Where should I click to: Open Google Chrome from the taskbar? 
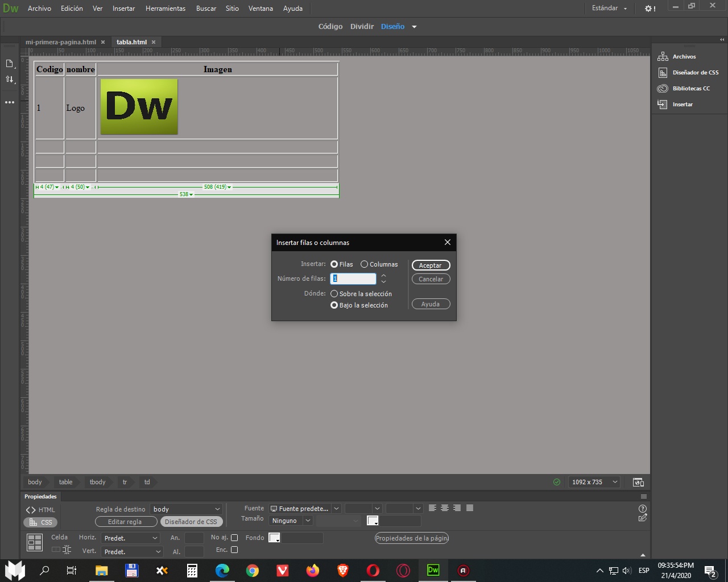(x=253, y=570)
